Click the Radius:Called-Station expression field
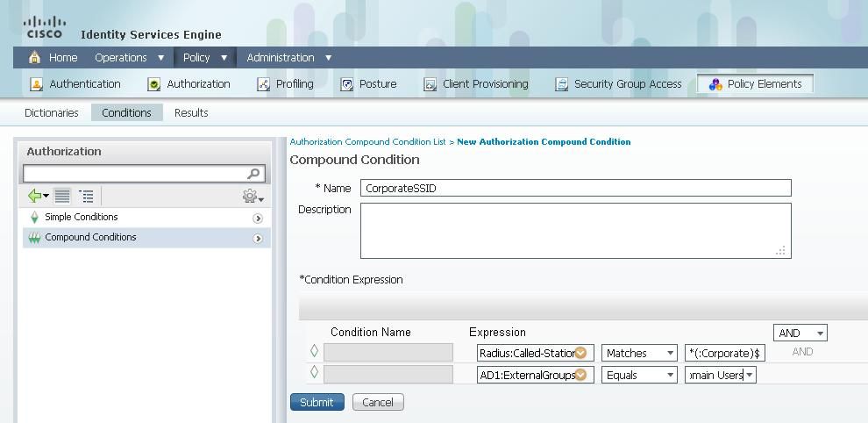The image size is (868, 423). [x=536, y=353]
